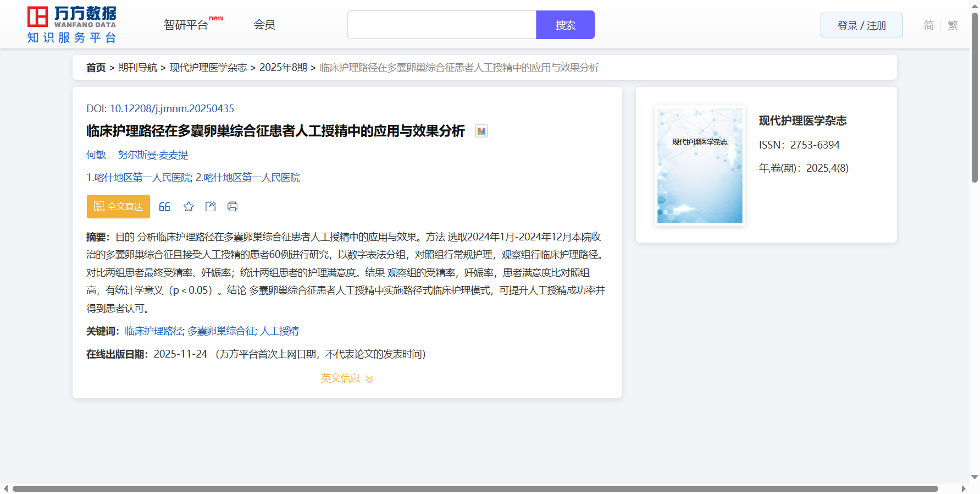This screenshot has height=494, width=980.
Task: Open full text via 全文直达 button
Action: tap(118, 206)
